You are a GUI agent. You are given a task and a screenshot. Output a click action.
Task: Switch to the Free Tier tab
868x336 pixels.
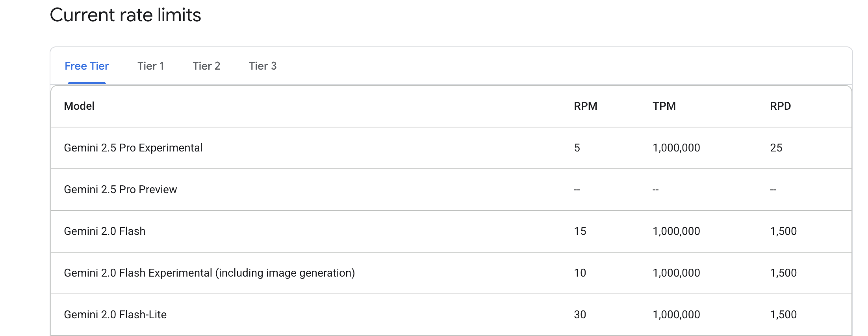pyautogui.click(x=87, y=66)
